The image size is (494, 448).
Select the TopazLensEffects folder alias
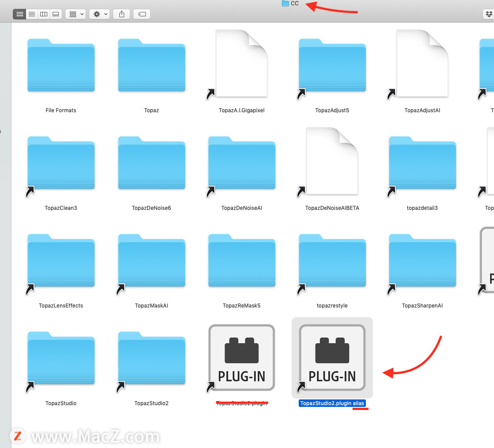[61, 261]
